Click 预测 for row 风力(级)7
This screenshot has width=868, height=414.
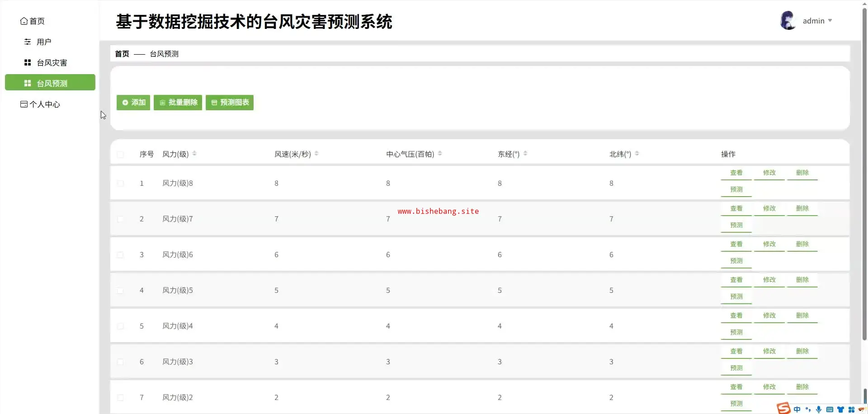click(x=736, y=226)
